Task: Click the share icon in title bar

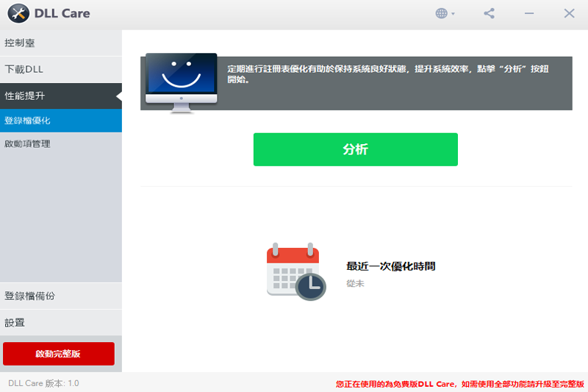Action: [x=489, y=13]
